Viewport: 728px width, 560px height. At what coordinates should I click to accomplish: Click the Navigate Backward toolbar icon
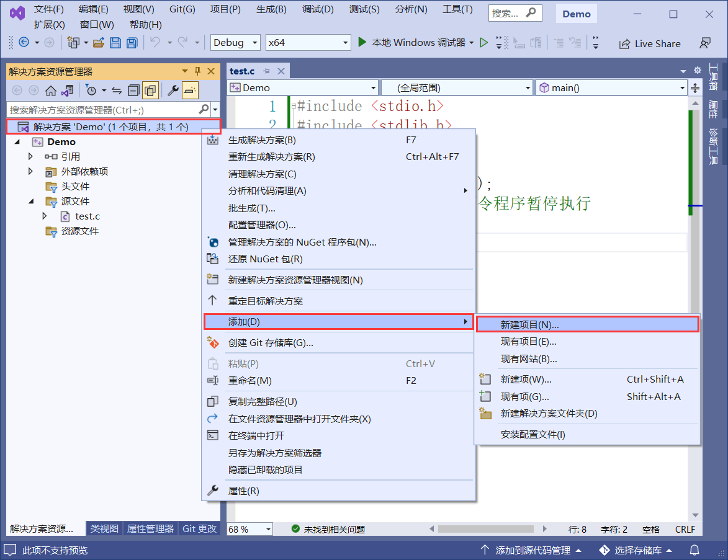(x=24, y=43)
